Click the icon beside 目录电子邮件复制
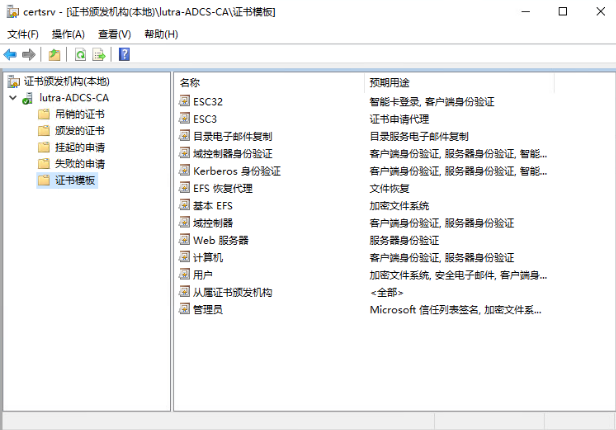Viewport: 616px width, 430px height. click(x=184, y=135)
